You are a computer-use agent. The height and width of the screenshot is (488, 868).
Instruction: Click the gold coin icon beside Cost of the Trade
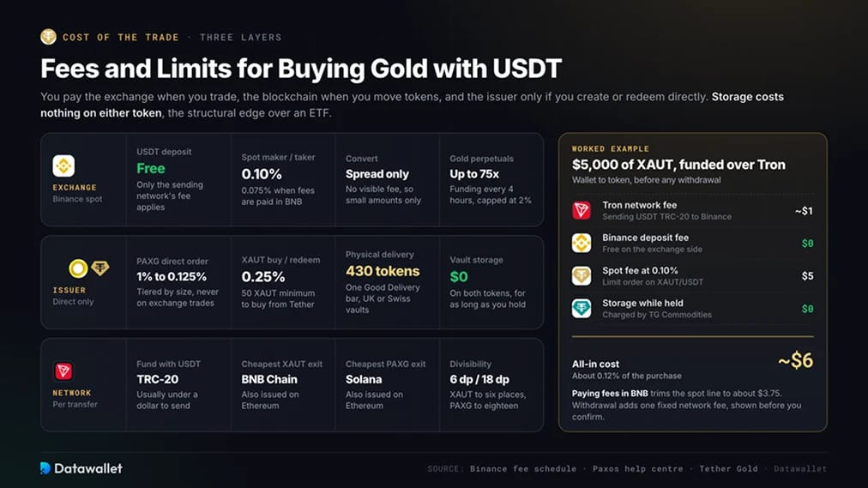pos(48,37)
